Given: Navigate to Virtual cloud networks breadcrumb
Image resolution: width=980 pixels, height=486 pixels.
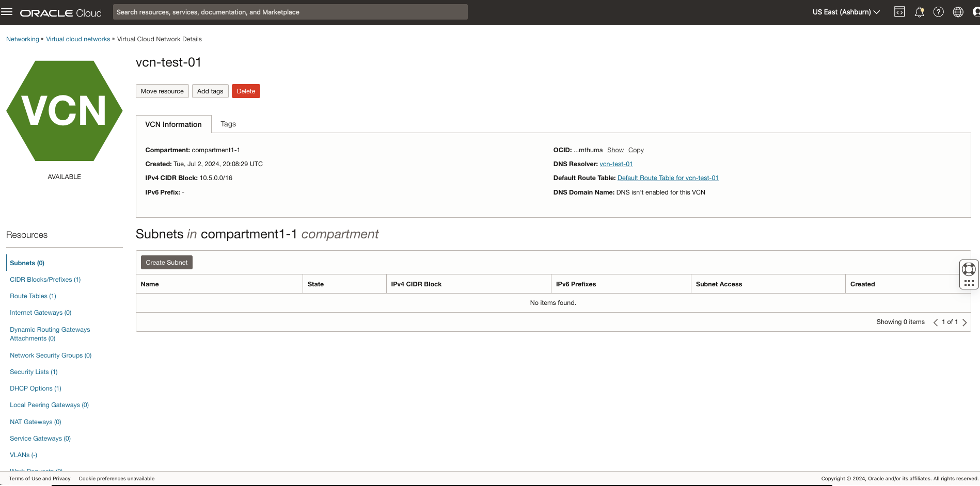Looking at the screenshot, I should pos(77,39).
